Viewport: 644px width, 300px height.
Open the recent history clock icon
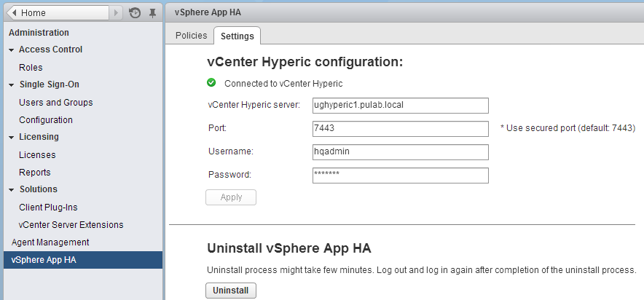(x=135, y=13)
